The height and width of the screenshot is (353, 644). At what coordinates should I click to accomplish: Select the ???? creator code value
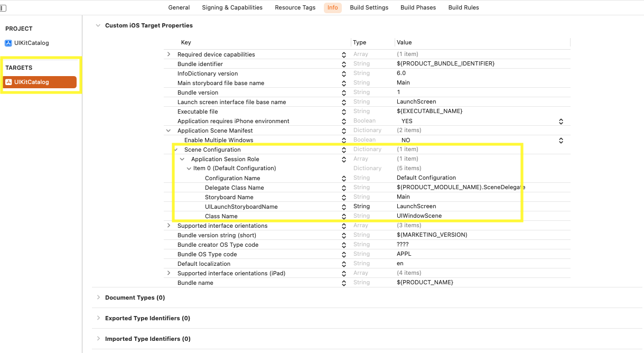point(403,245)
